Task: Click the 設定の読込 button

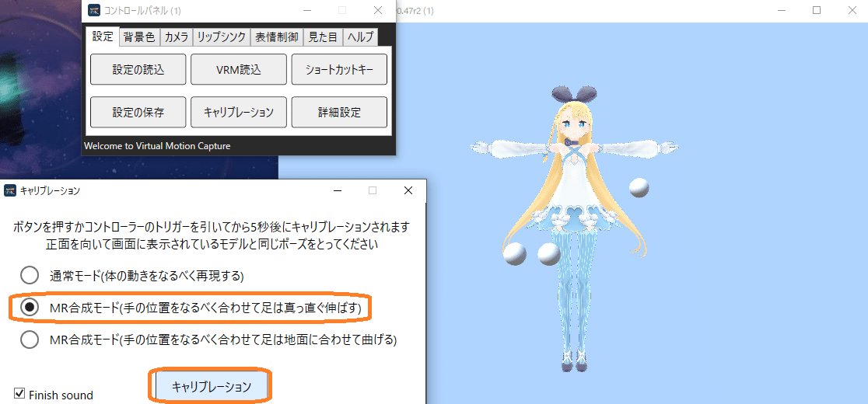Action: tap(138, 70)
